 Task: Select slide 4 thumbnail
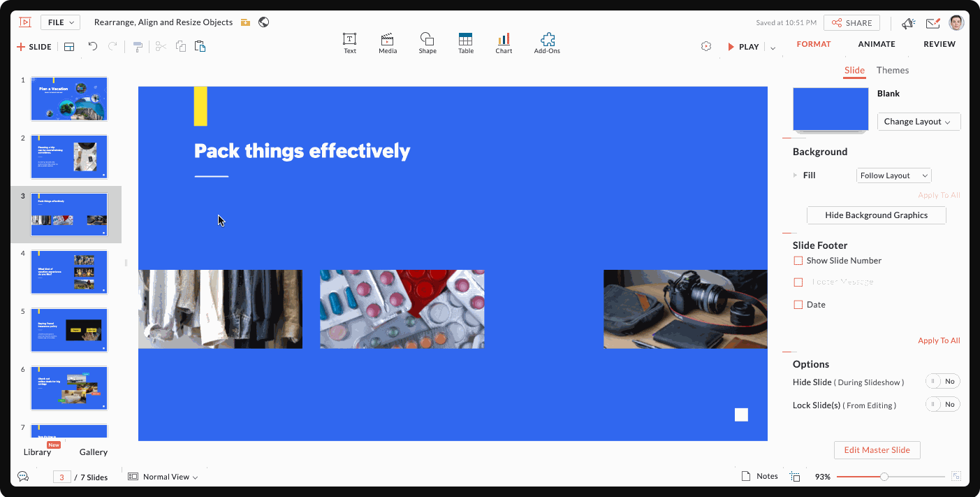click(69, 273)
